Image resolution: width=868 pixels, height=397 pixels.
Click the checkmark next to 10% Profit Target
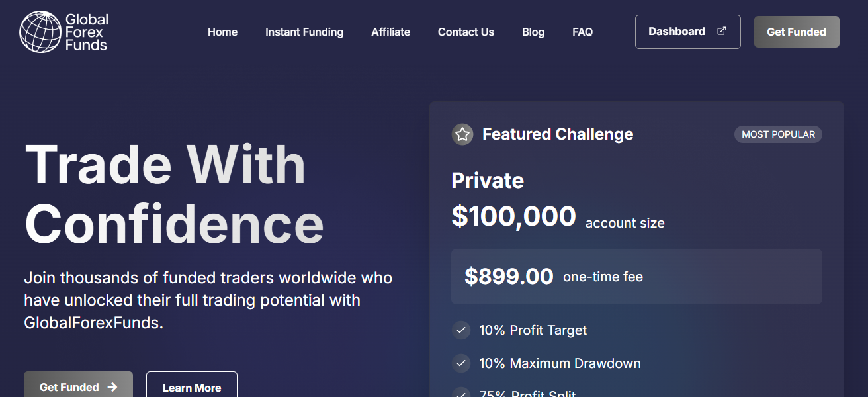click(x=461, y=330)
